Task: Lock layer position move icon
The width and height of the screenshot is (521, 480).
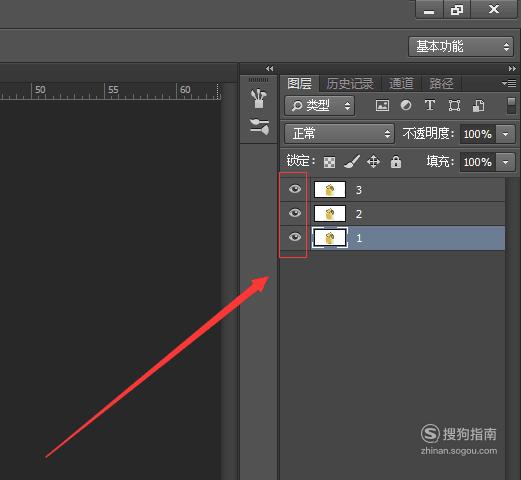Action: click(373, 162)
